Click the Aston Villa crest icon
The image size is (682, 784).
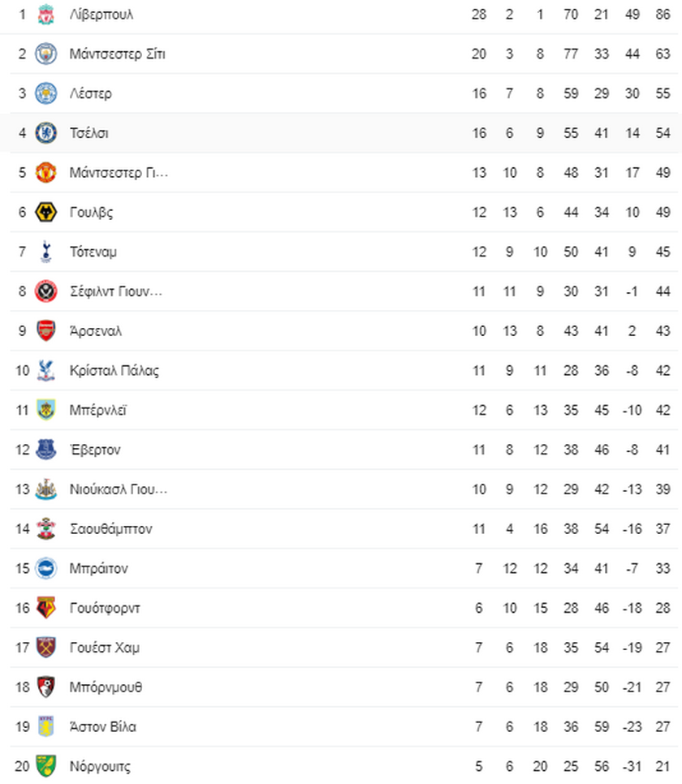[x=45, y=726]
